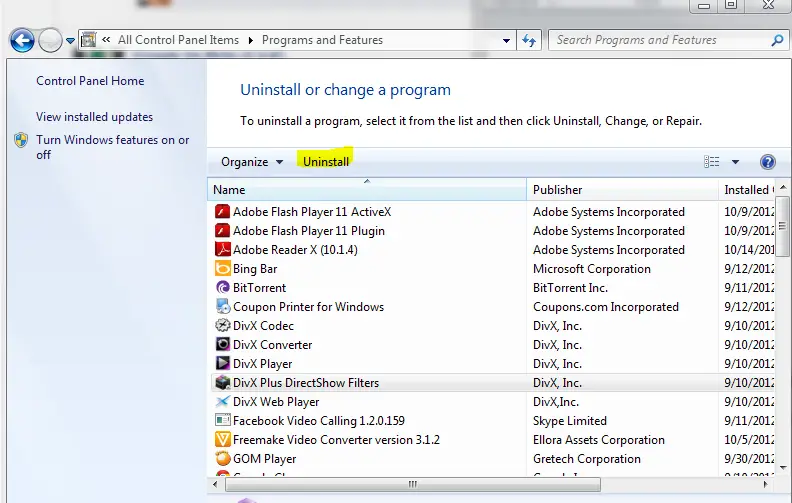
Task: Open Control Panel Home link
Action: [x=90, y=81]
